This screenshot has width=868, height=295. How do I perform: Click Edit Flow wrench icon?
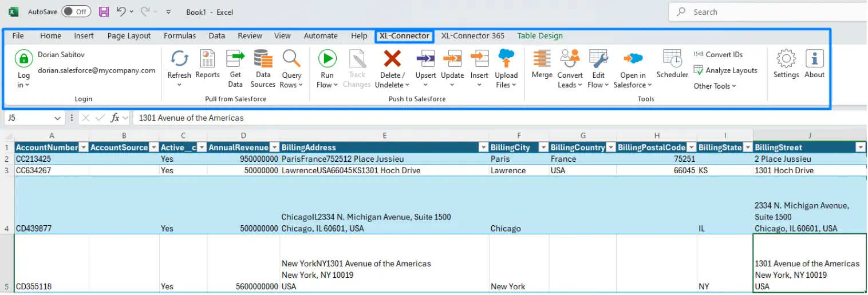coord(598,59)
